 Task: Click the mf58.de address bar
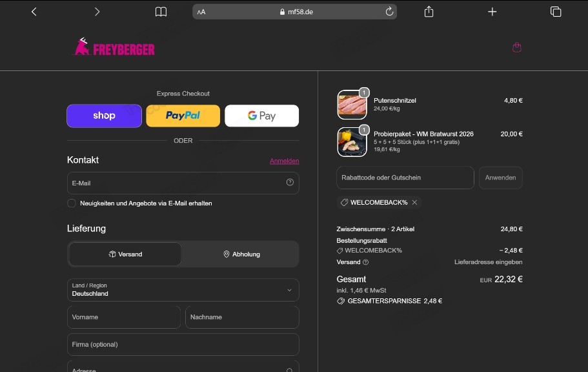[x=294, y=12]
